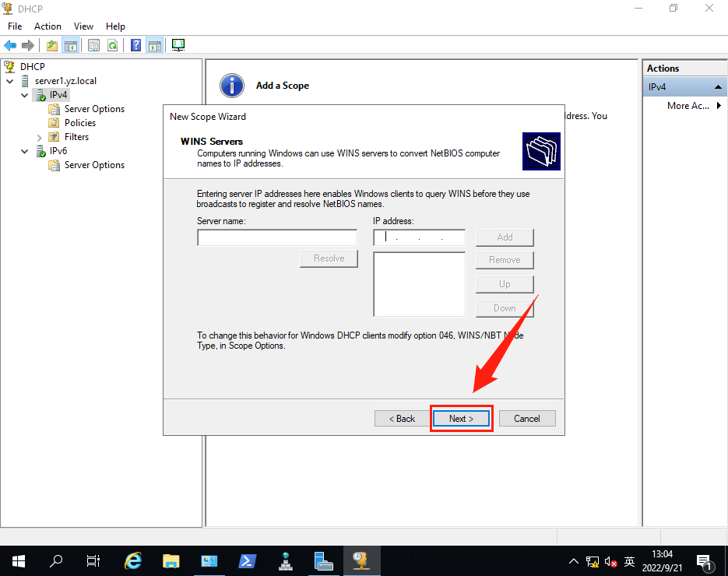Click the Up One Level folder icon
The width and height of the screenshot is (728, 576).
coord(52,45)
